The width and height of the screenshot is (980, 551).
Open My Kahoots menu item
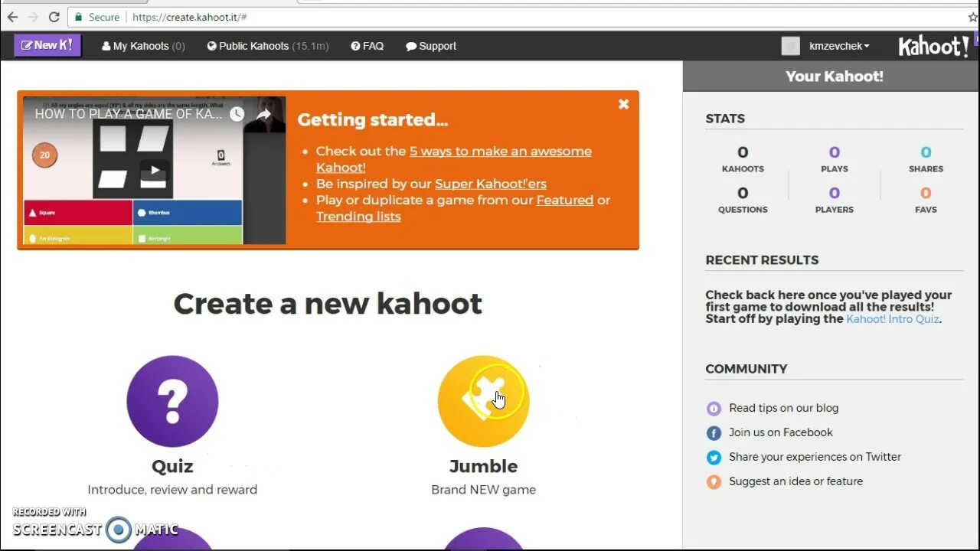point(143,46)
